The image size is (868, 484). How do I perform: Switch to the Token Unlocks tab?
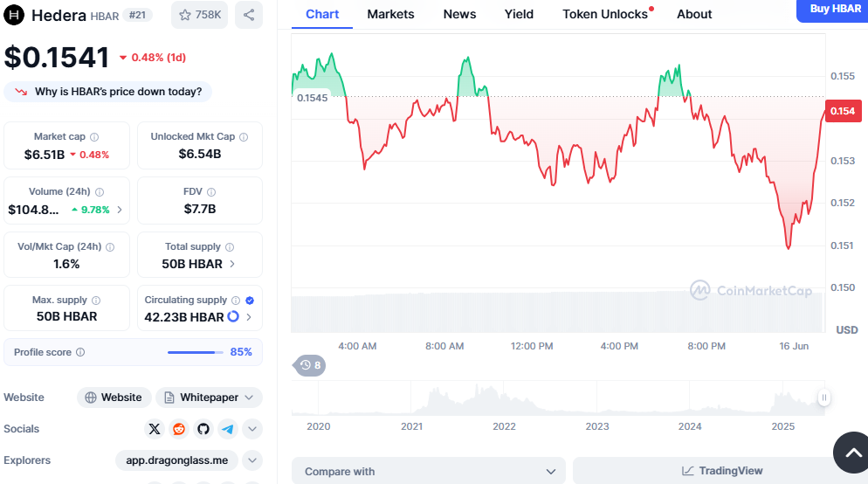click(x=605, y=14)
